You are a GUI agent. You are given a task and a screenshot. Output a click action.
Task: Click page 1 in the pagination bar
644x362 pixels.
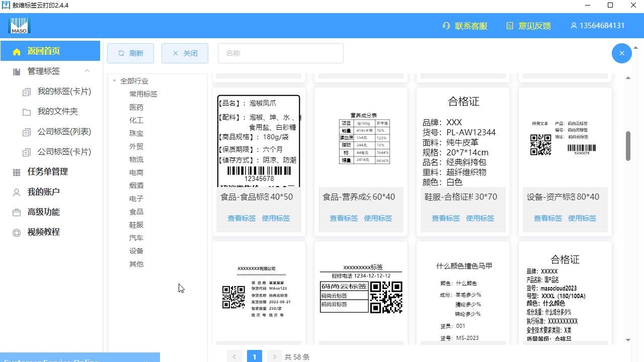[255, 356]
